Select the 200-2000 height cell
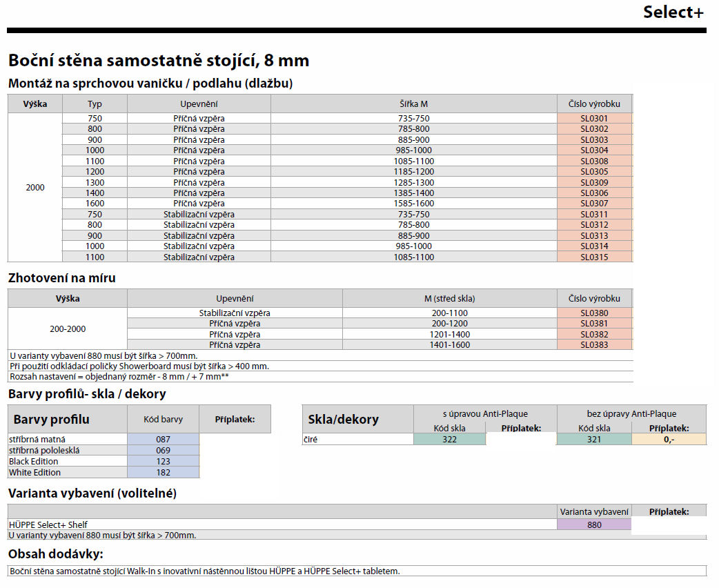719x588 pixels. coord(67,329)
